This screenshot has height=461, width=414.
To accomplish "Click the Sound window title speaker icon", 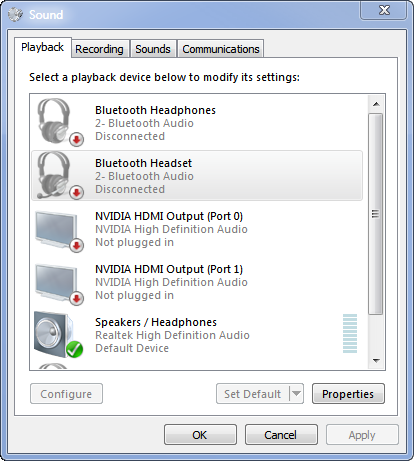I will tap(15, 14).
